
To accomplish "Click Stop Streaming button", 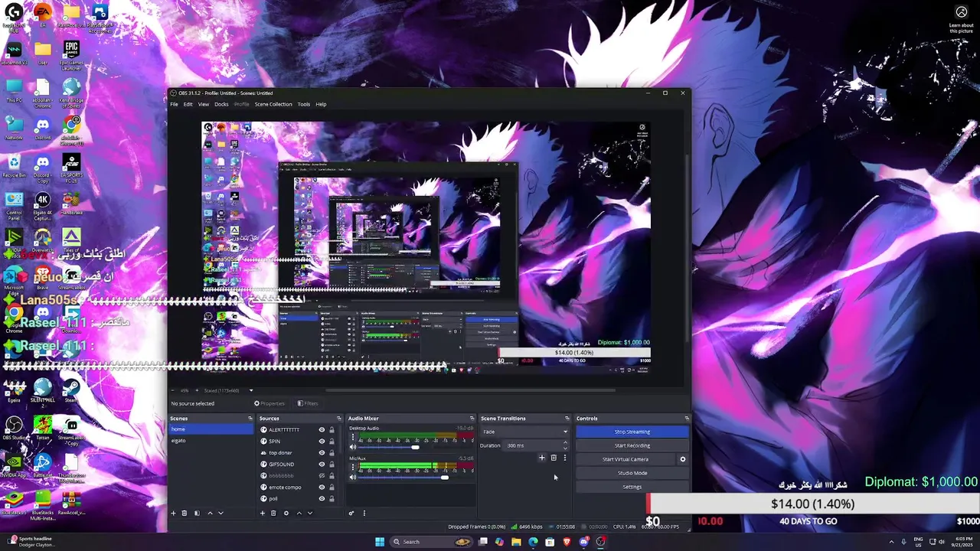I will point(632,432).
